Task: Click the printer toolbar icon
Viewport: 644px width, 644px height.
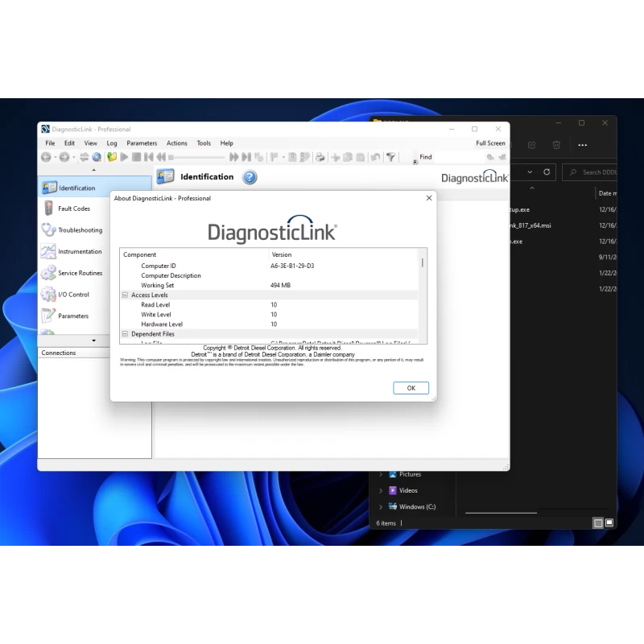Action: (320, 157)
